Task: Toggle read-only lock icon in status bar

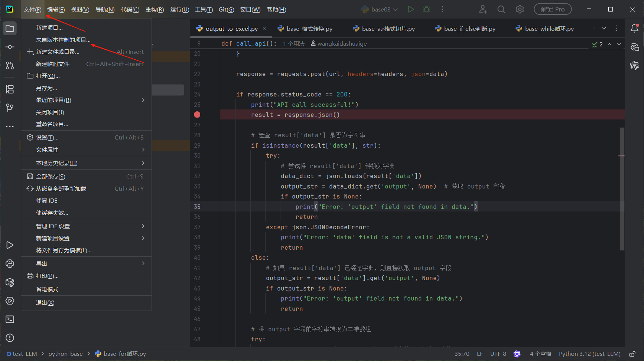Action: (632, 354)
